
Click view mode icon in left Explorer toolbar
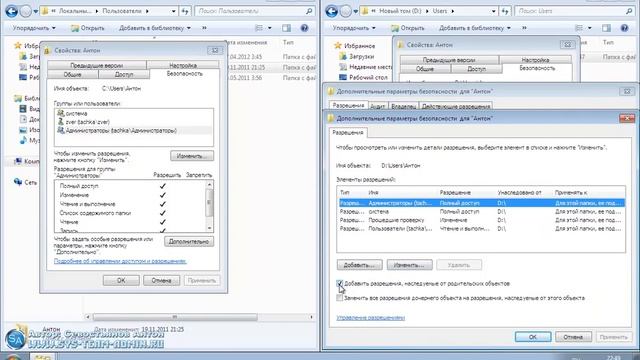pos(259,28)
